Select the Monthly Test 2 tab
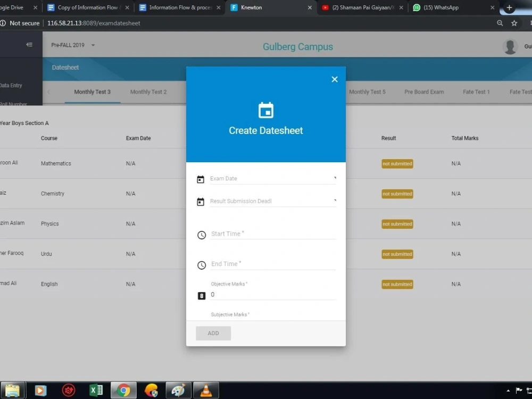 coord(148,92)
